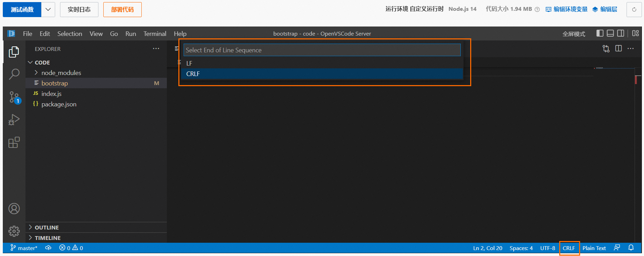This screenshot has height=256, width=644.
Task: Click the 全屏模式 button
Action: pos(574,33)
